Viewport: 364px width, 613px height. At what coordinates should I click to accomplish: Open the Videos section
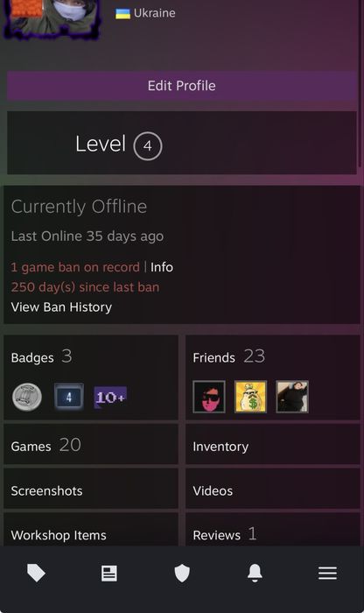click(273, 490)
